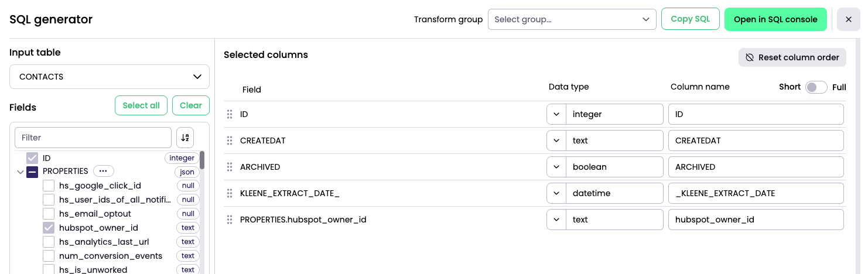The image size is (868, 274).
Task: Open the Transform group select dropdown
Action: click(x=572, y=19)
